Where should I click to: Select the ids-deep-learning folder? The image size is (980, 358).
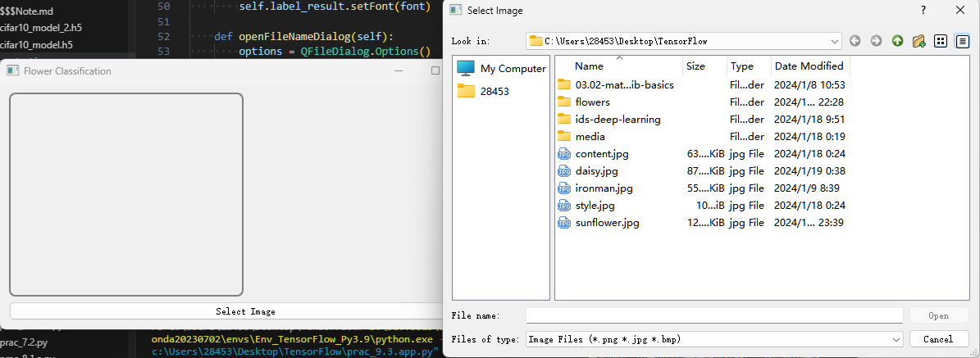point(618,120)
